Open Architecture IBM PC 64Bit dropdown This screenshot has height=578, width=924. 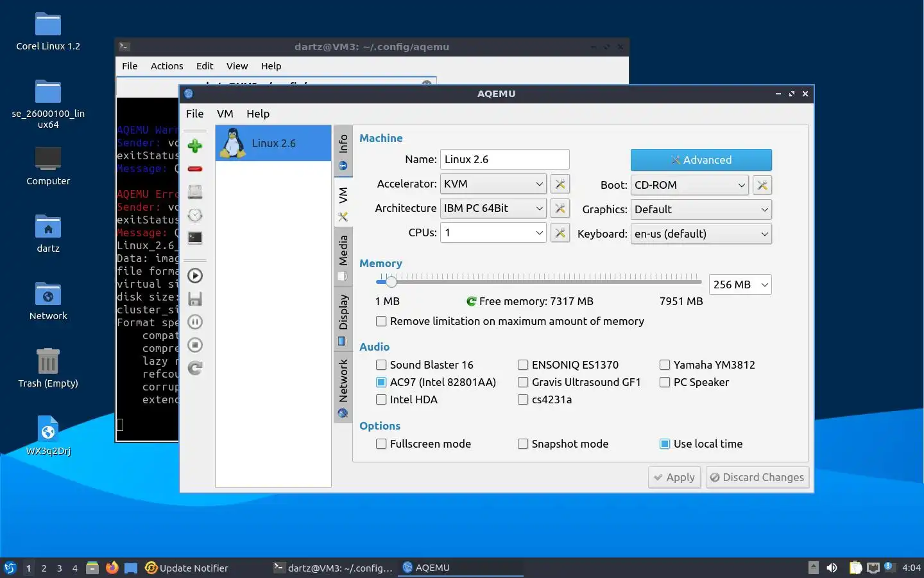pos(493,208)
